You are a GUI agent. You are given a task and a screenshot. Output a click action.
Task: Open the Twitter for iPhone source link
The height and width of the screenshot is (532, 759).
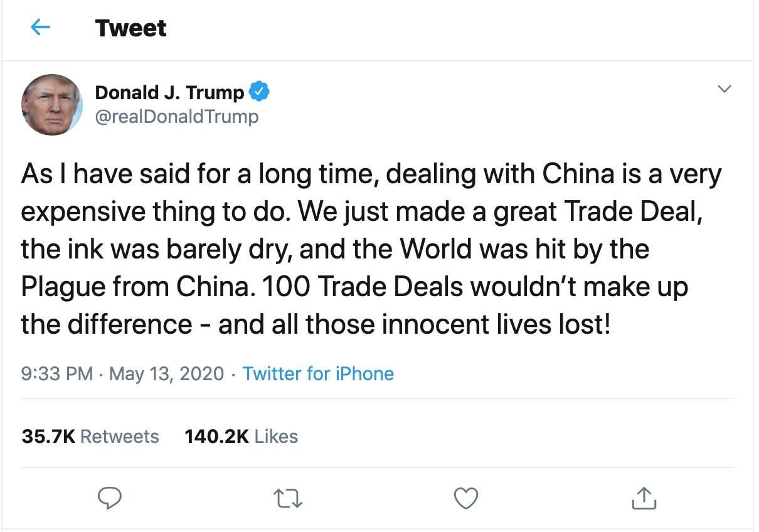[x=318, y=374]
